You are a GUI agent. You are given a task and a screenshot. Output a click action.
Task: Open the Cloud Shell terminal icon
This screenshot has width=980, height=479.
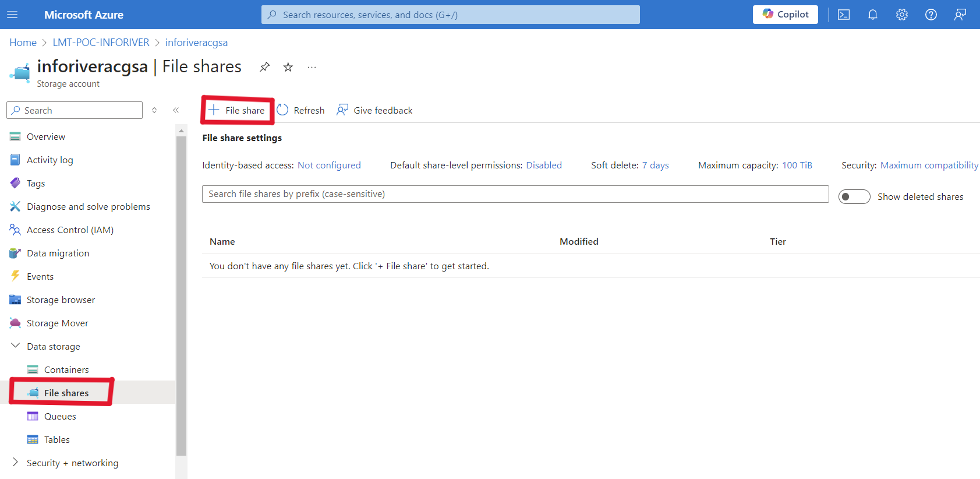[x=844, y=15]
